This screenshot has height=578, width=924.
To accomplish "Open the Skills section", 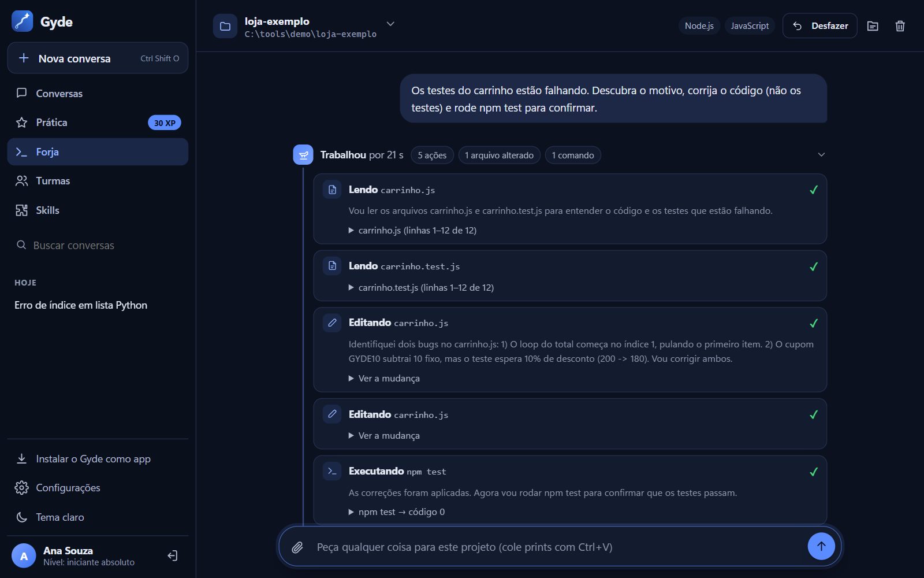I will [98, 210].
